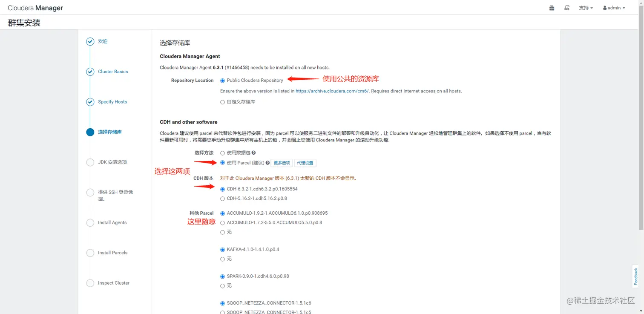
Task: Click the Specify Hosts step checkmark circle
Action: point(90,102)
